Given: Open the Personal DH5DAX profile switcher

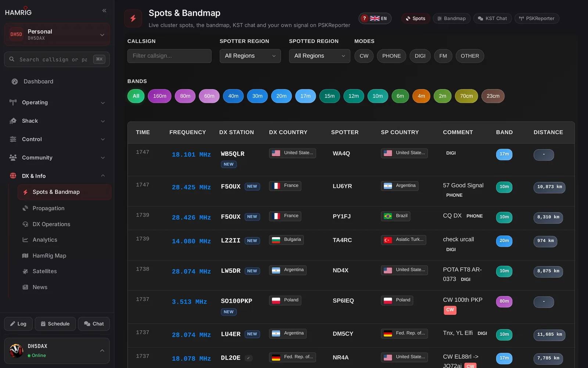Looking at the screenshot, I should (57, 35).
